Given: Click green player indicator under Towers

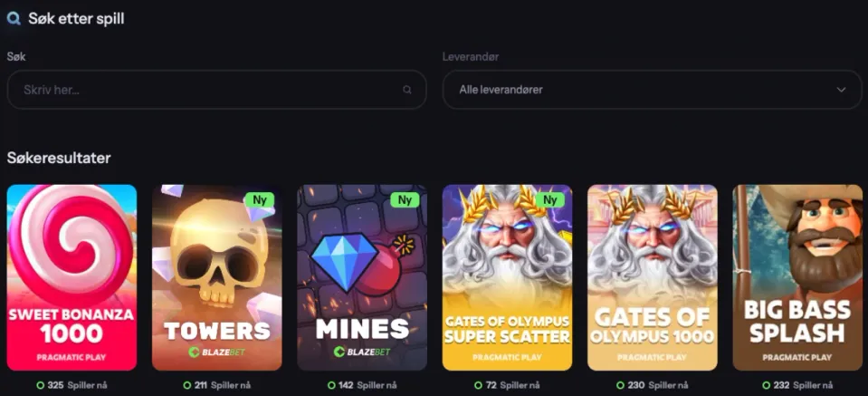Looking at the screenshot, I should click(187, 385).
